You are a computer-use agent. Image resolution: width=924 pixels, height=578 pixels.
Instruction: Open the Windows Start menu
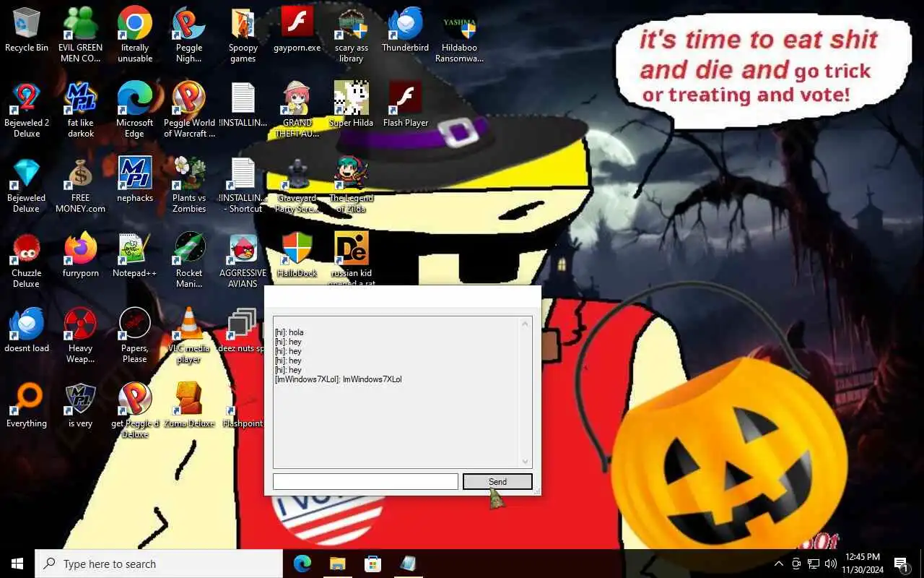click(x=17, y=564)
